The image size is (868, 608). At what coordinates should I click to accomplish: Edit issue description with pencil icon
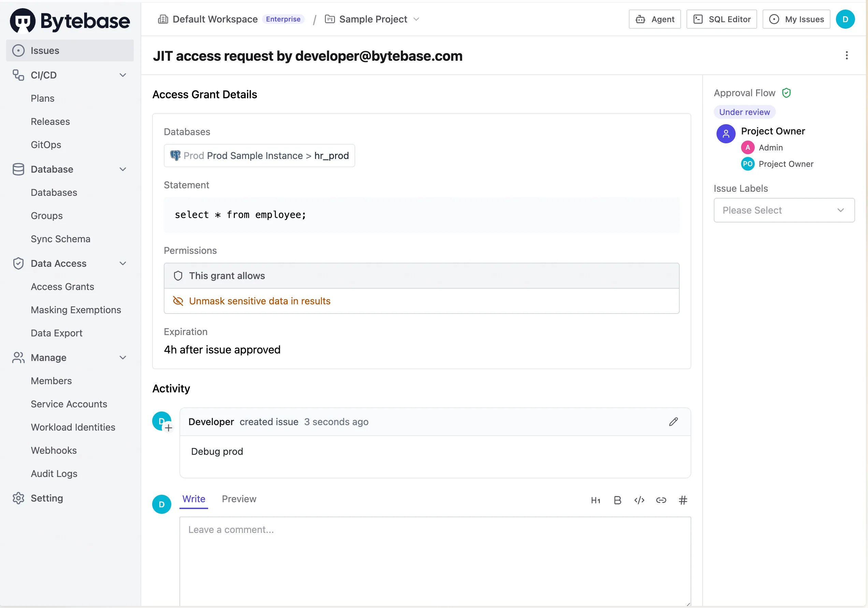pyautogui.click(x=673, y=422)
